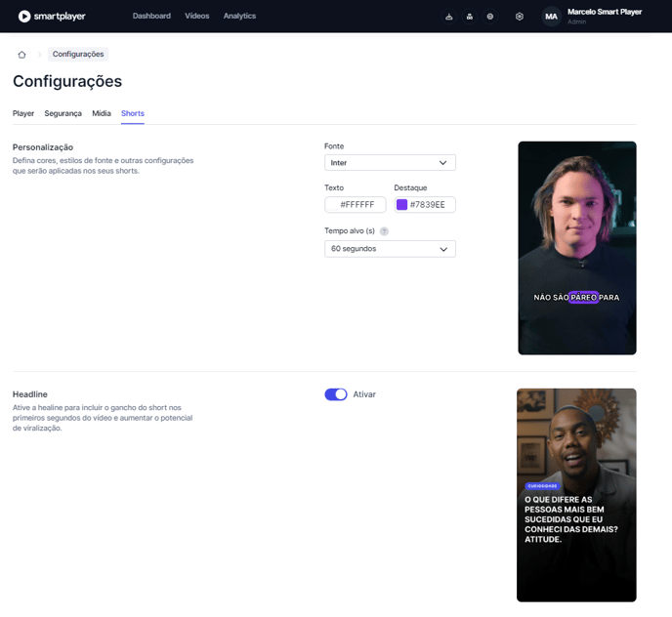This screenshot has width=672, height=617.
Task: Click the upload tray icon in header
Action: pos(448,17)
